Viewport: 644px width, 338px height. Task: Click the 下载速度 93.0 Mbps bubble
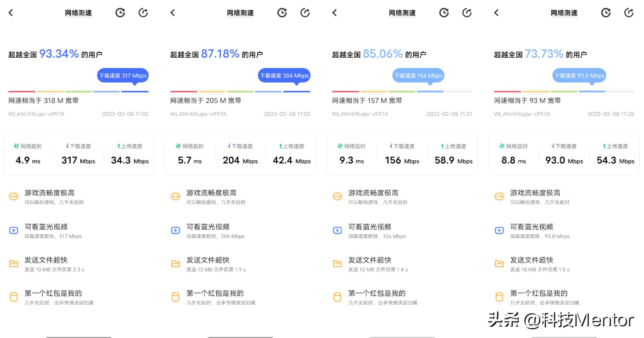579,76
